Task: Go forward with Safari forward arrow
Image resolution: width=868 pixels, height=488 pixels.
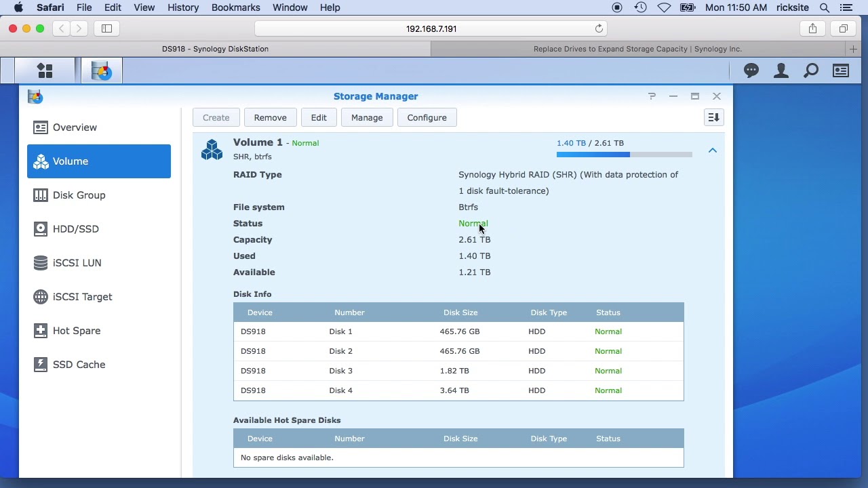Action: (79, 28)
